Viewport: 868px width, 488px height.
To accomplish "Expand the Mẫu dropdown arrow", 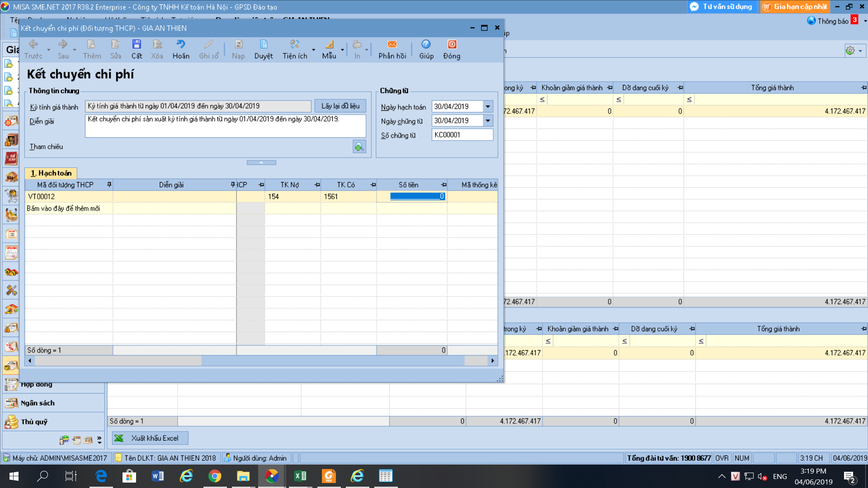I will (x=342, y=50).
